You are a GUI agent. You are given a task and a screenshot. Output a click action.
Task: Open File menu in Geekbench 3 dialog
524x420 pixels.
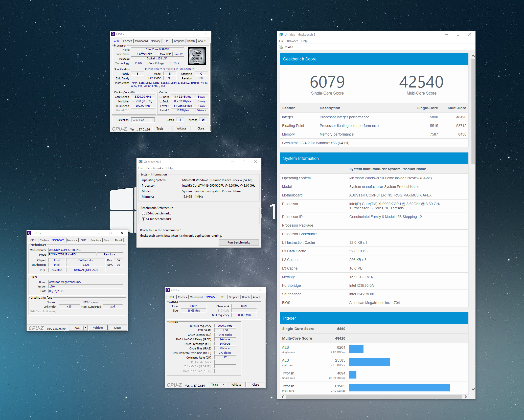pos(141,168)
